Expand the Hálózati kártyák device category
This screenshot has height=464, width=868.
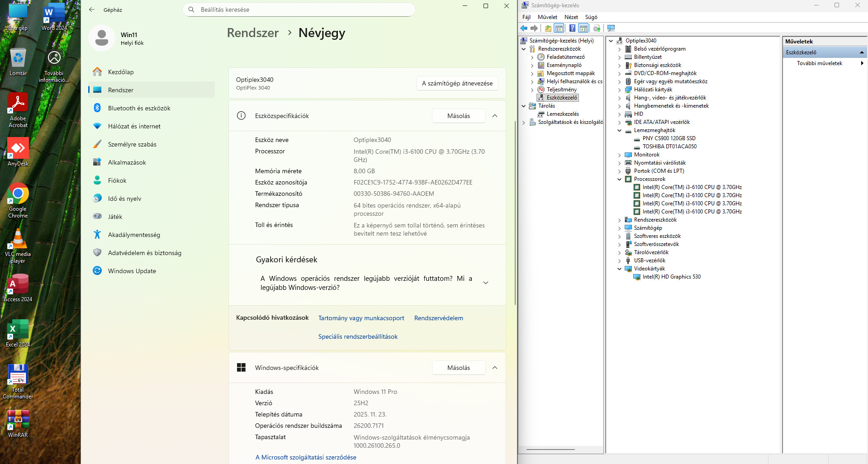point(620,90)
